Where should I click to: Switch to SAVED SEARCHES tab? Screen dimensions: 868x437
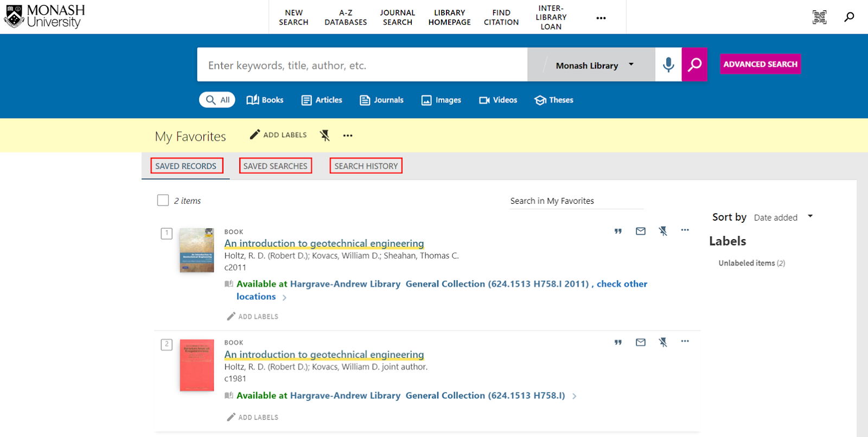275,166
